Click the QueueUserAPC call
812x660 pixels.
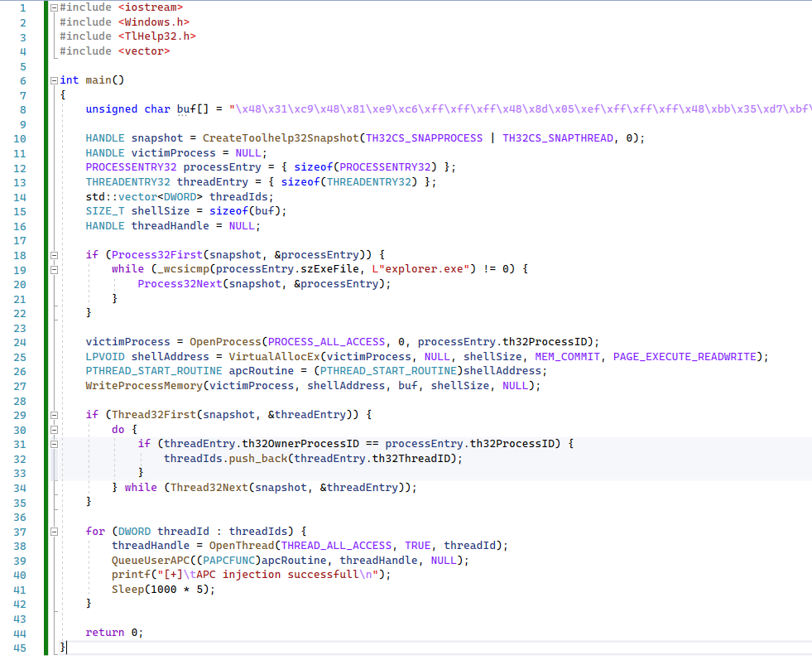click(151, 561)
